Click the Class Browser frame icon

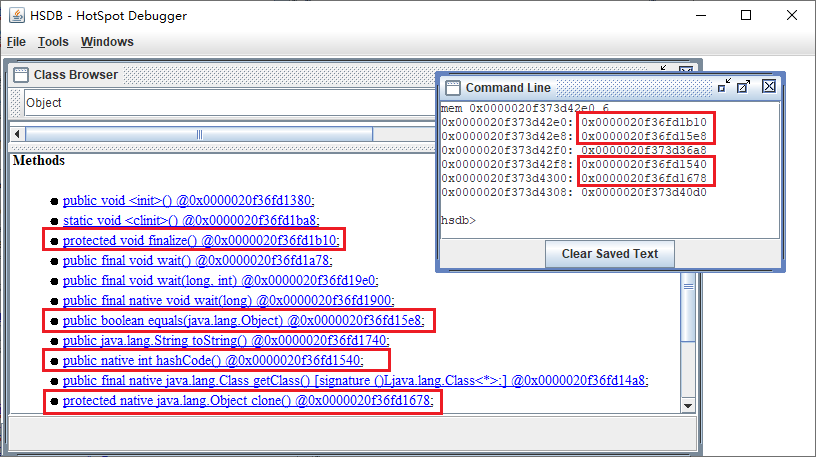(21, 75)
